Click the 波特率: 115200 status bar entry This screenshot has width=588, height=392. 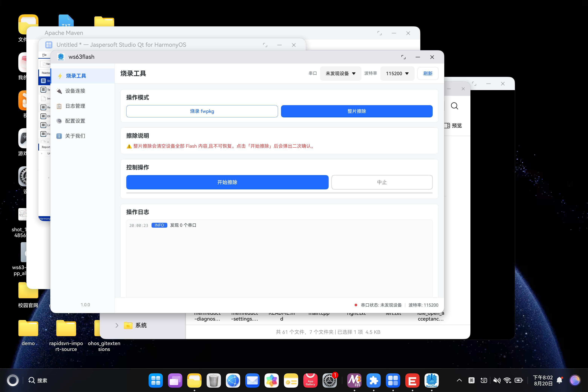tap(423, 305)
